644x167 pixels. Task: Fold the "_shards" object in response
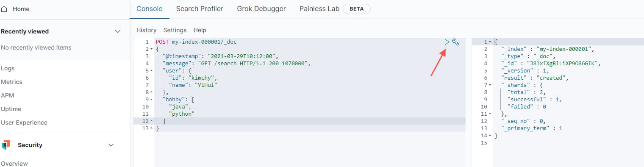pyautogui.click(x=490, y=85)
